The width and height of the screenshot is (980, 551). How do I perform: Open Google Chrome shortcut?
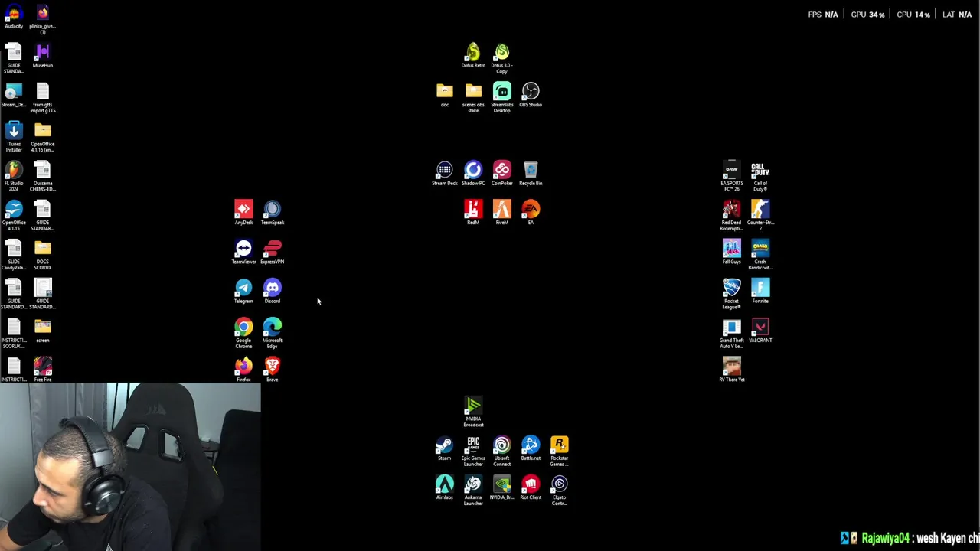pyautogui.click(x=243, y=334)
